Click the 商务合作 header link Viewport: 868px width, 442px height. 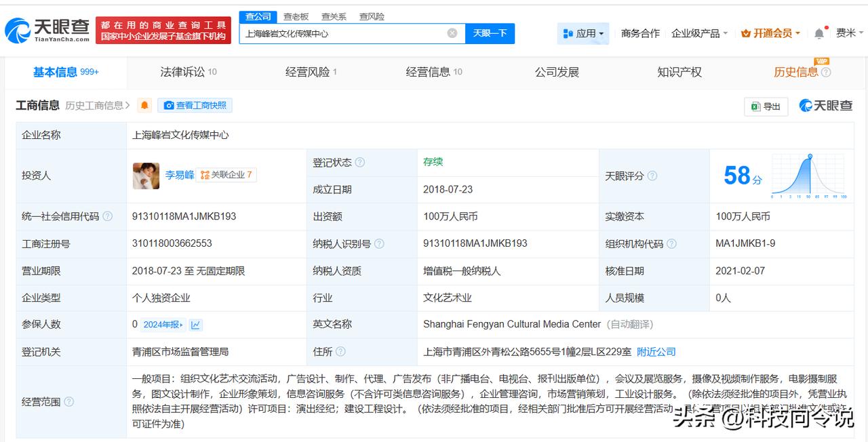pos(640,33)
